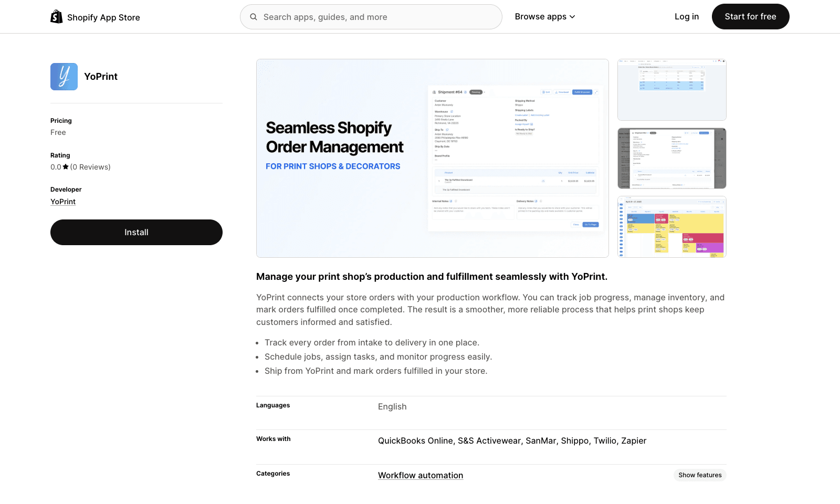840x504 pixels.
Task: Click the 'Ship from YoPrint and mark orders' bullet
Action: [376, 371]
